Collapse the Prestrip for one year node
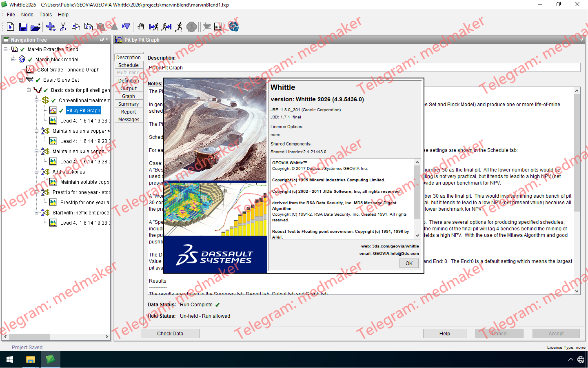Screen dimensions: 588x368 pyautogui.click(x=36, y=192)
